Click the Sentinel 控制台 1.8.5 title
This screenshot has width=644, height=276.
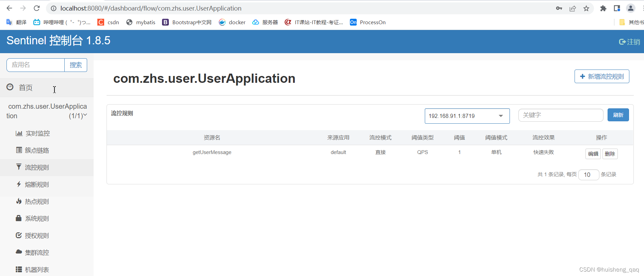(58, 41)
